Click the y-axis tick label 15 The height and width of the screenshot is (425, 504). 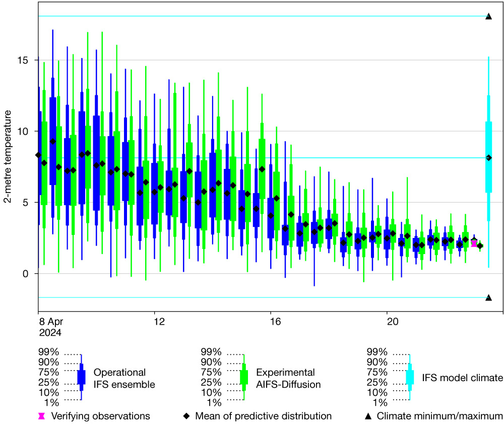22,60
